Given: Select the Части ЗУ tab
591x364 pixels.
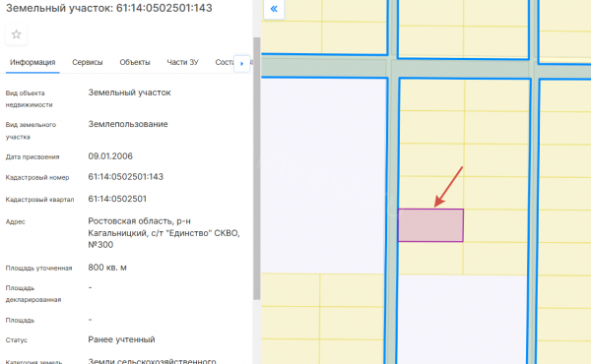Looking at the screenshot, I should click(183, 63).
